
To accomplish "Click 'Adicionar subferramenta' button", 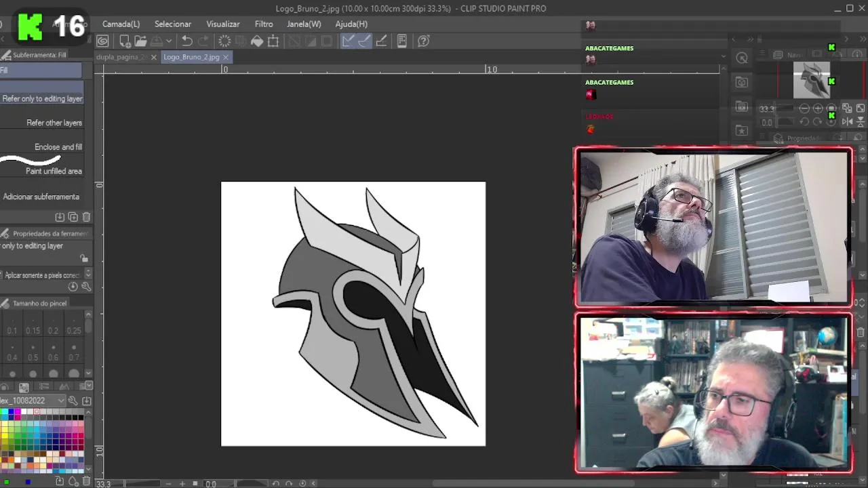I will pyautogui.click(x=42, y=197).
